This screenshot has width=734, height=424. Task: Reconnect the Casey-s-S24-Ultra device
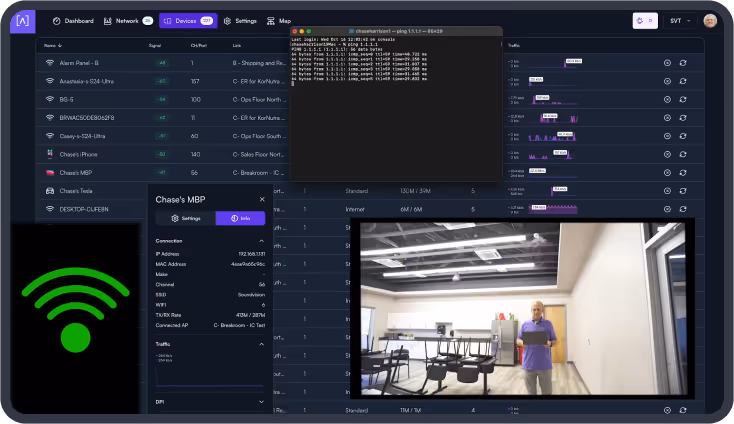(x=683, y=136)
